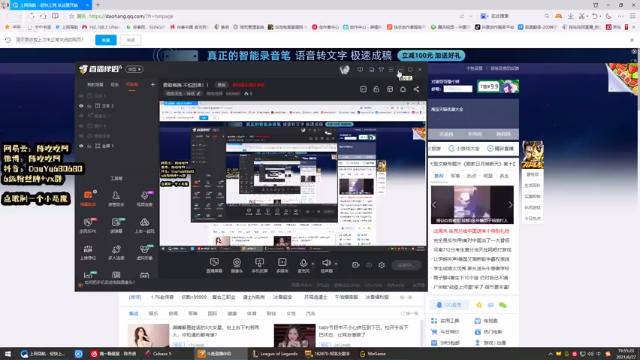This screenshot has width=640, height=360.
Task: Expand the microphone dropdown arrow
Action: 313,264
